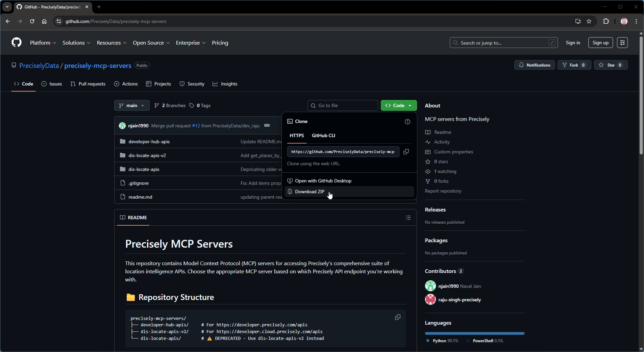The image size is (644, 352).
Task: Expand the Platform menu
Action: [43, 43]
